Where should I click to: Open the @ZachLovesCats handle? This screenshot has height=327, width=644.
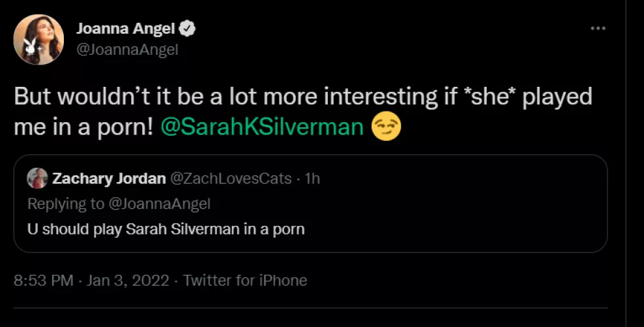230,178
